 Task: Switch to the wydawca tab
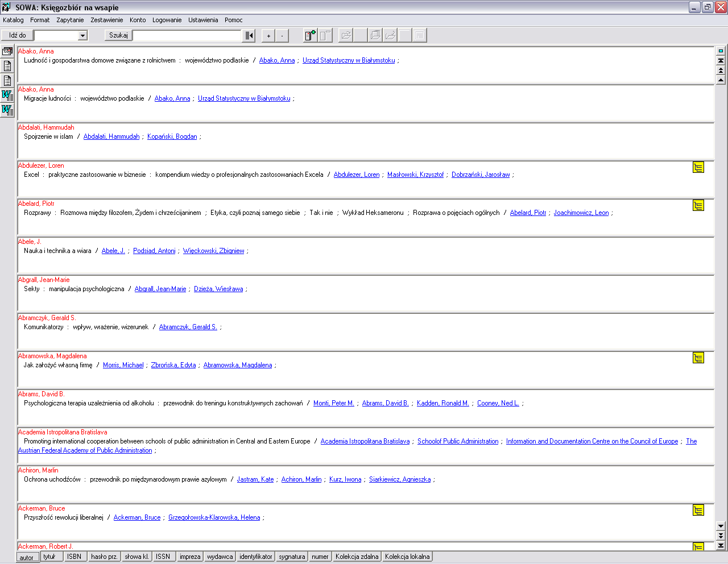220,557
